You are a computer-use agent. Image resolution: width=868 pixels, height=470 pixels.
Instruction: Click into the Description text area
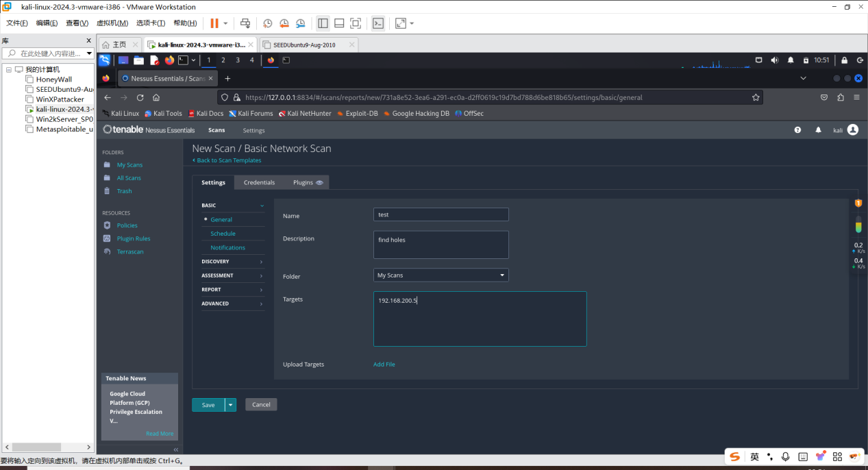(441, 245)
